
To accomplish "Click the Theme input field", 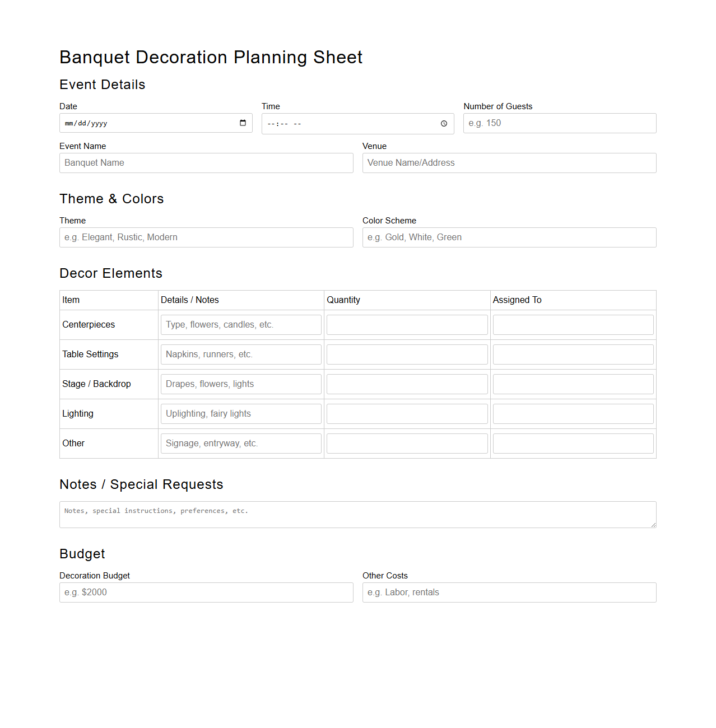I will 206,237.
